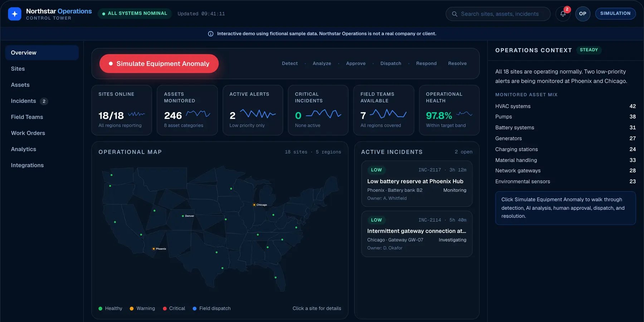Click the Battery systems asset row
Image resolution: width=644 pixels, height=322 pixels.
click(565, 128)
